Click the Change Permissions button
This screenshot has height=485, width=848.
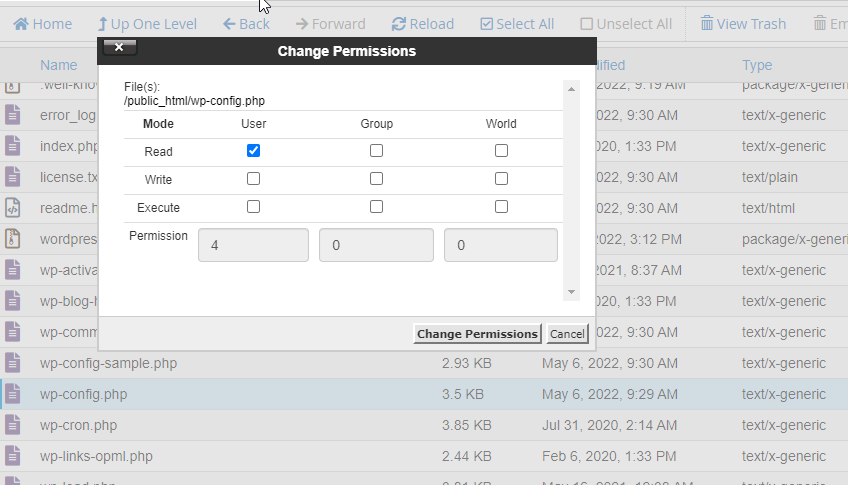(478, 334)
